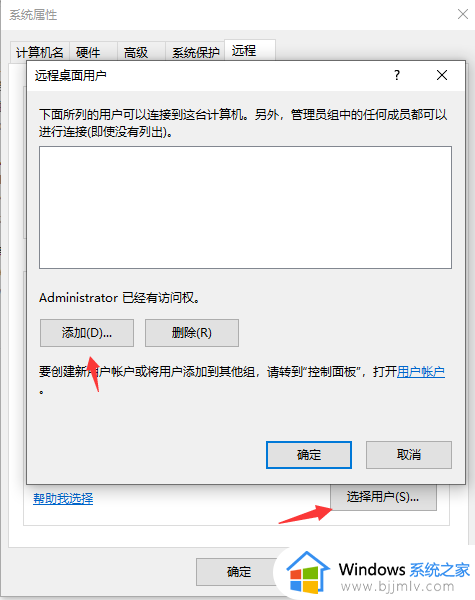
Task: Click the 选择用户(S)... button
Action: click(x=383, y=497)
